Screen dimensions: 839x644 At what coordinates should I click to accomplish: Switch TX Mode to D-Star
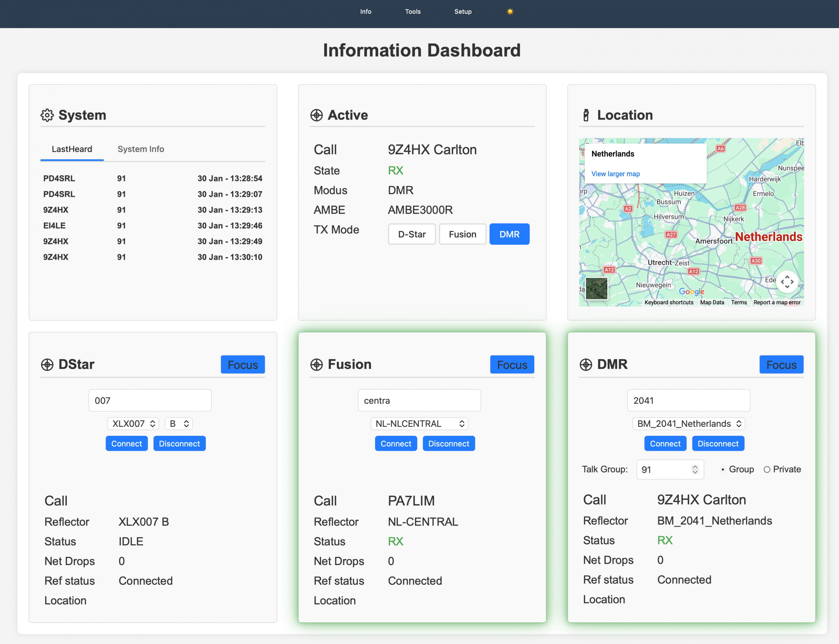(411, 234)
